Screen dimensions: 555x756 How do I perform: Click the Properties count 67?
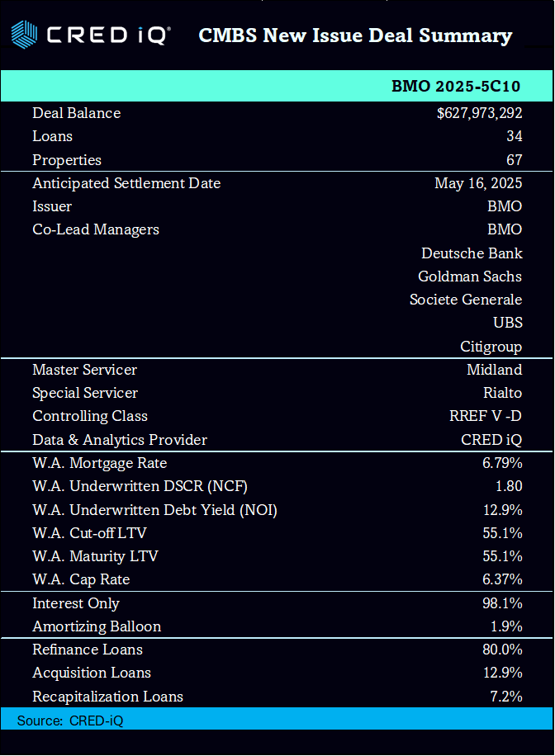pyautogui.click(x=514, y=160)
